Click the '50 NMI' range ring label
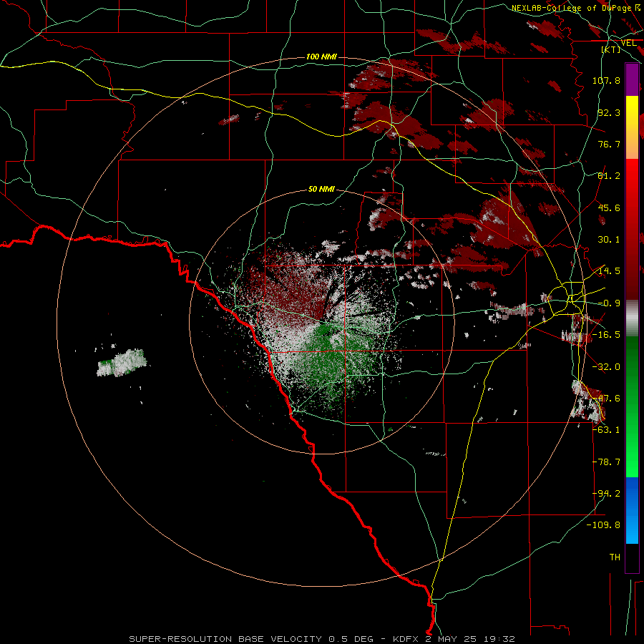 321,190
